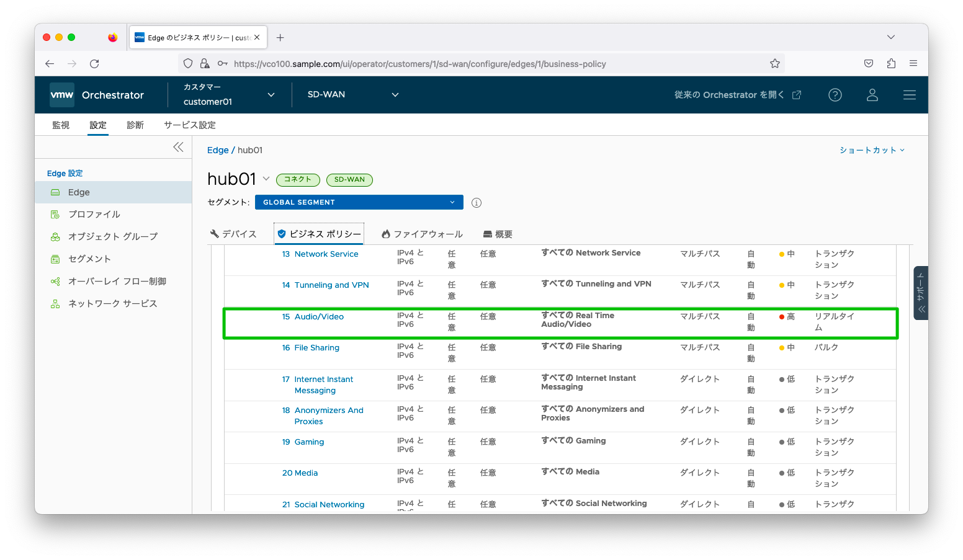List all tabs with the chevron
This screenshot has height=560, width=963.
(x=891, y=37)
